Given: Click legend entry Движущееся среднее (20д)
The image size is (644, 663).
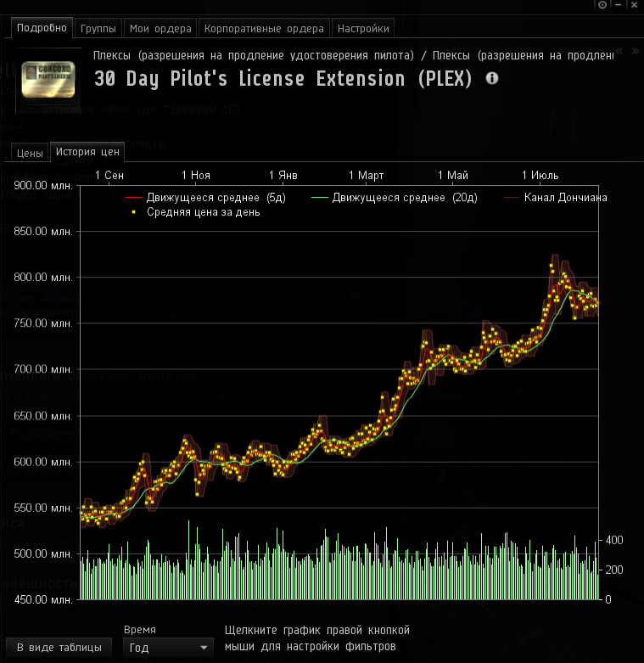Looking at the screenshot, I should pyautogui.click(x=395, y=198).
